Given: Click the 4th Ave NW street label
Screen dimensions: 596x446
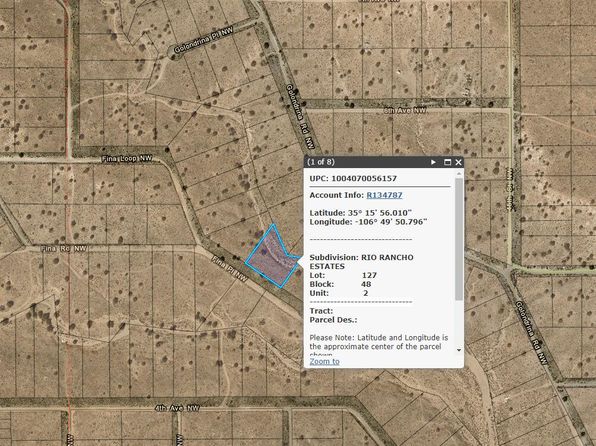Looking at the screenshot, I should 177,408.
